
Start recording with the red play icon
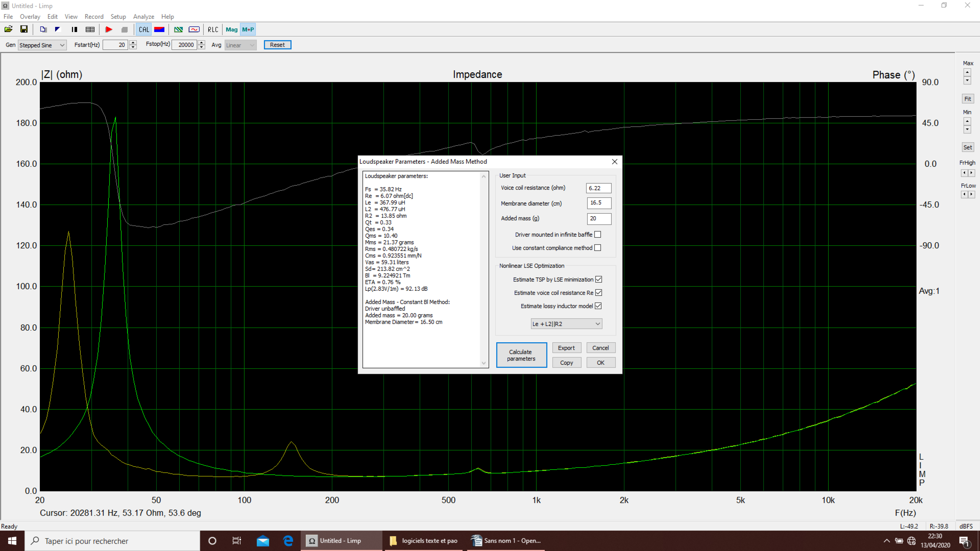(109, 29)
